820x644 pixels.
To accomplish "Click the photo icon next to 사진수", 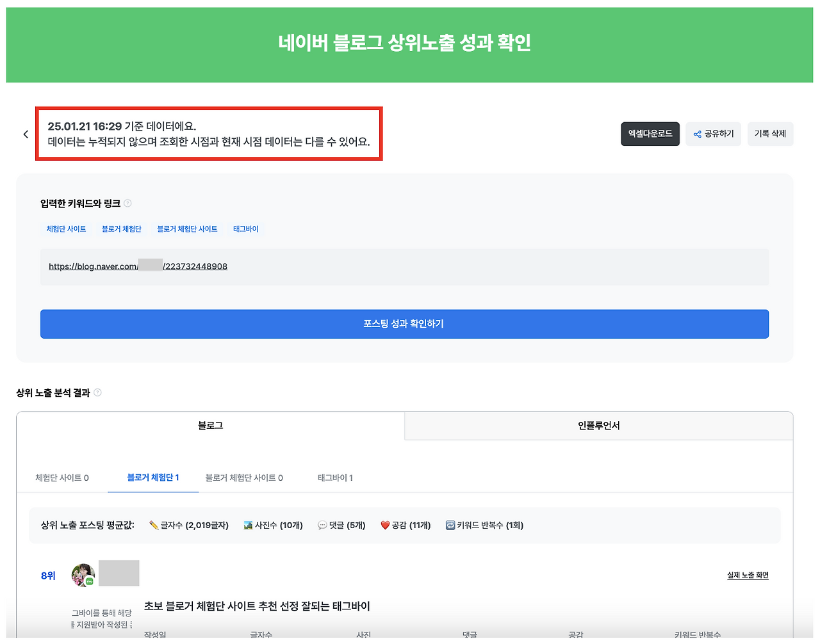I will point(247,525).
